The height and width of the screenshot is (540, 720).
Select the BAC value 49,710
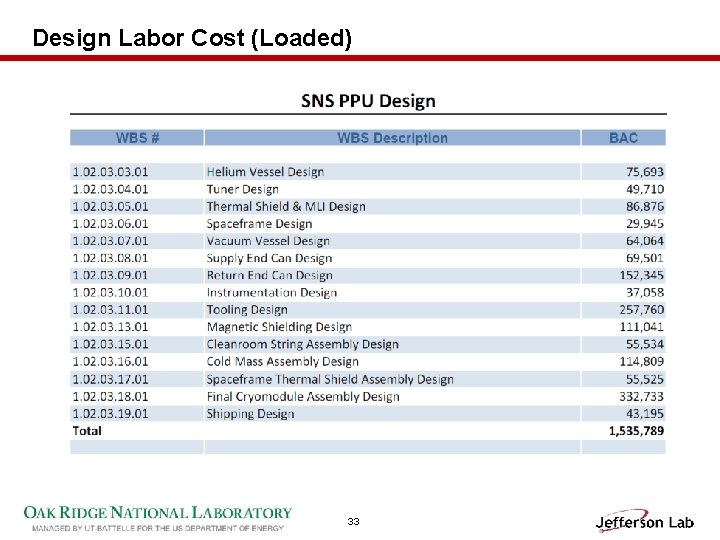(x=645, y=189)
